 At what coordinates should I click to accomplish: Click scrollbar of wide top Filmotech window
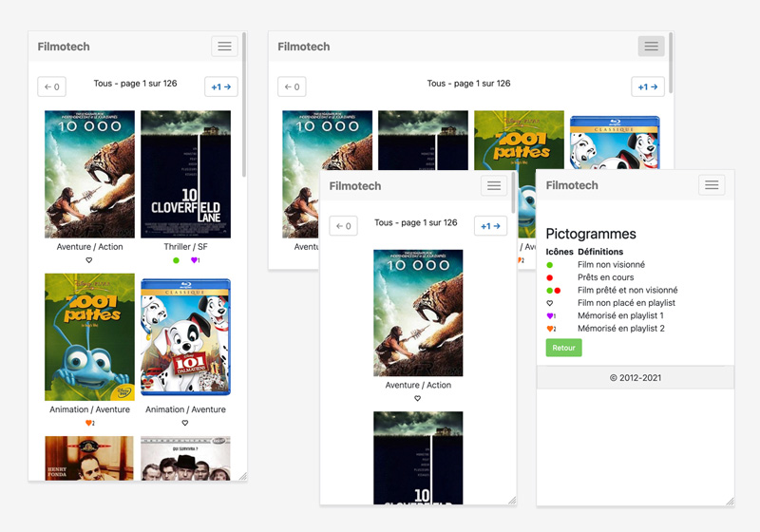tap(671, 63)
